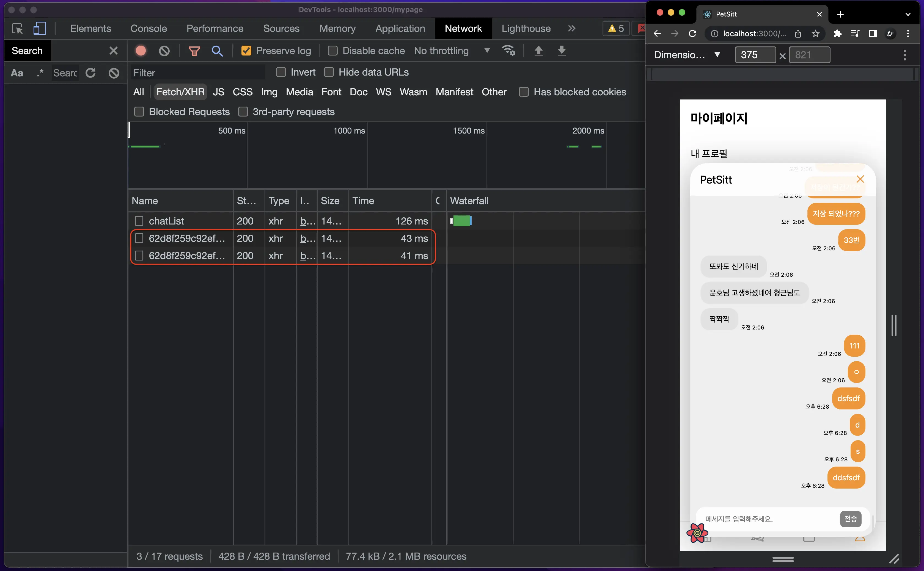Clear the network log

(x=164, y=51)
